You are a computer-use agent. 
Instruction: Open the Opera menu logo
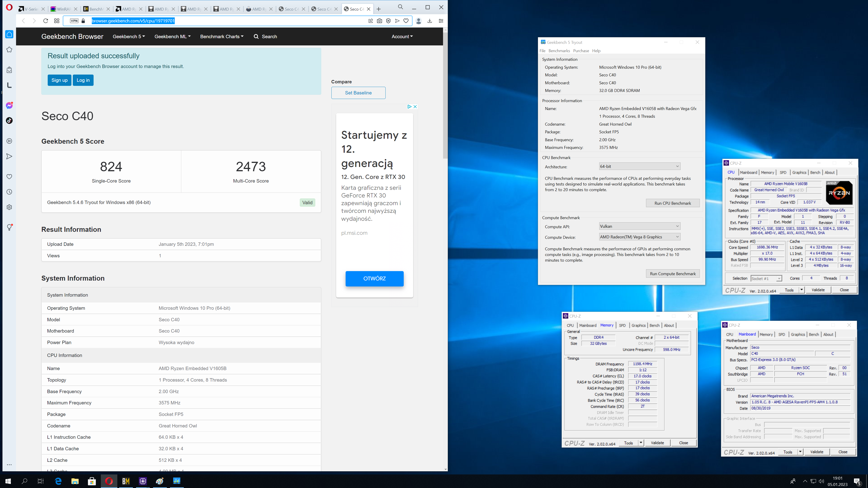click(x=9, y=7)
